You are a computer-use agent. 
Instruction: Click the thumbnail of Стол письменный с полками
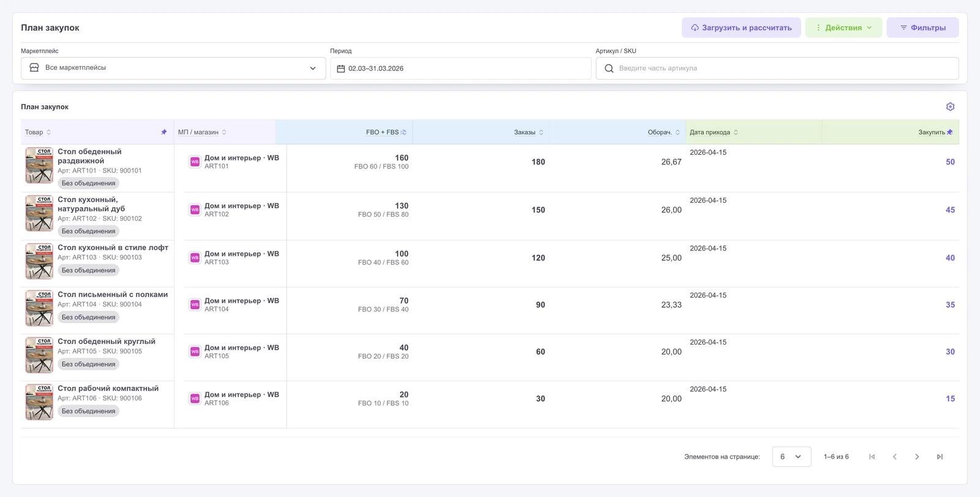click(39, 308)
